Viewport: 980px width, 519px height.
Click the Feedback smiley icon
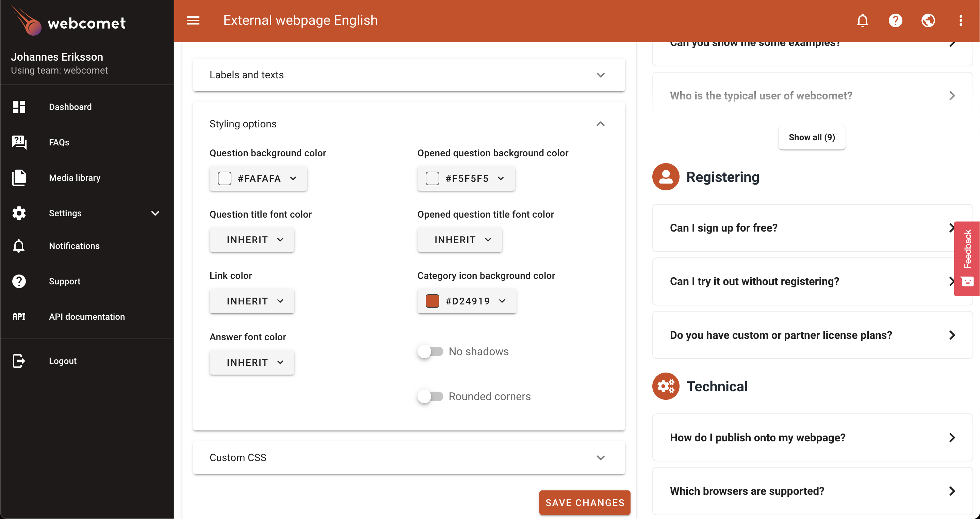pos(967,281)
